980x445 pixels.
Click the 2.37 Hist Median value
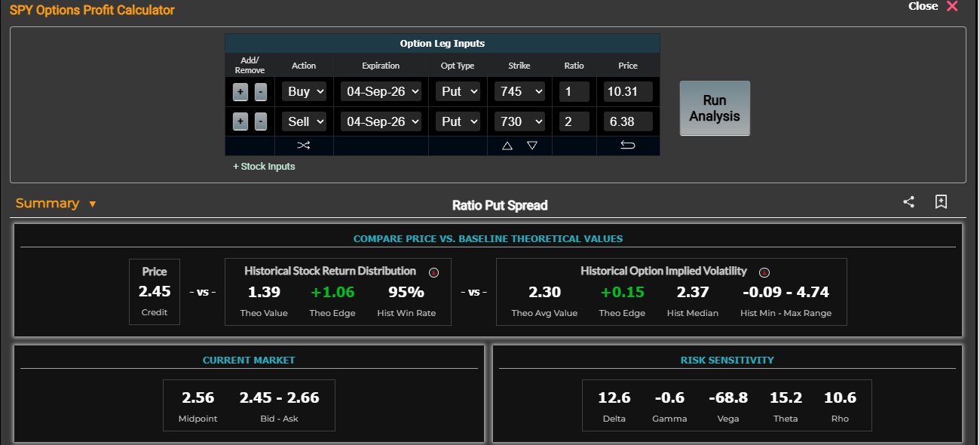693,292
